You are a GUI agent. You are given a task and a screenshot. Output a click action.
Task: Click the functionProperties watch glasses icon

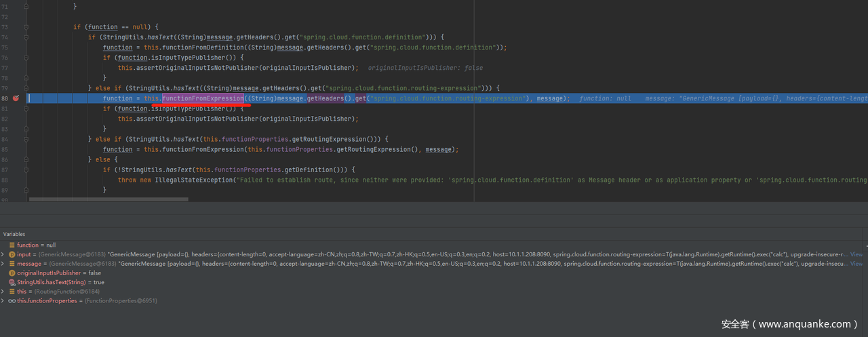click(x=12, y=300)
